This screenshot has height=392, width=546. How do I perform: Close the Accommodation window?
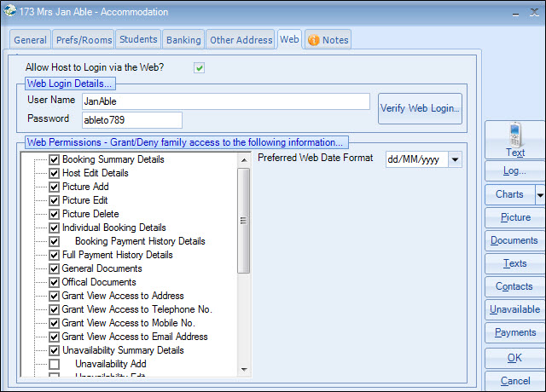point(534,12)
